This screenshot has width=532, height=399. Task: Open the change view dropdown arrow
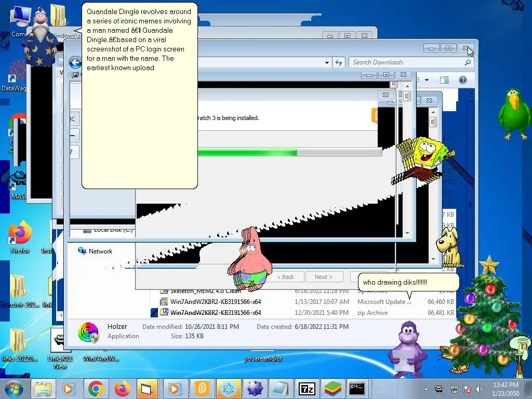click(427, 80)
